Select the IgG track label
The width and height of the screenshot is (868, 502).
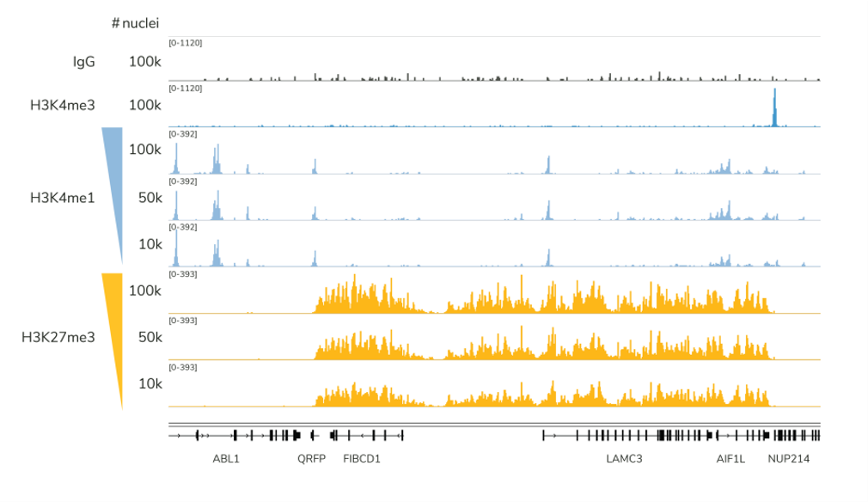click(84, 61)
